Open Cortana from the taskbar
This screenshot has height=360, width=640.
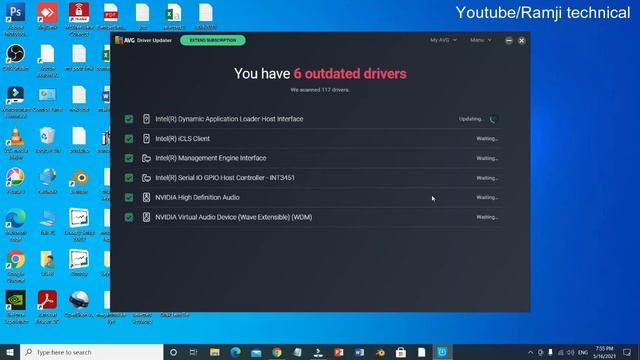coord(173,352)
